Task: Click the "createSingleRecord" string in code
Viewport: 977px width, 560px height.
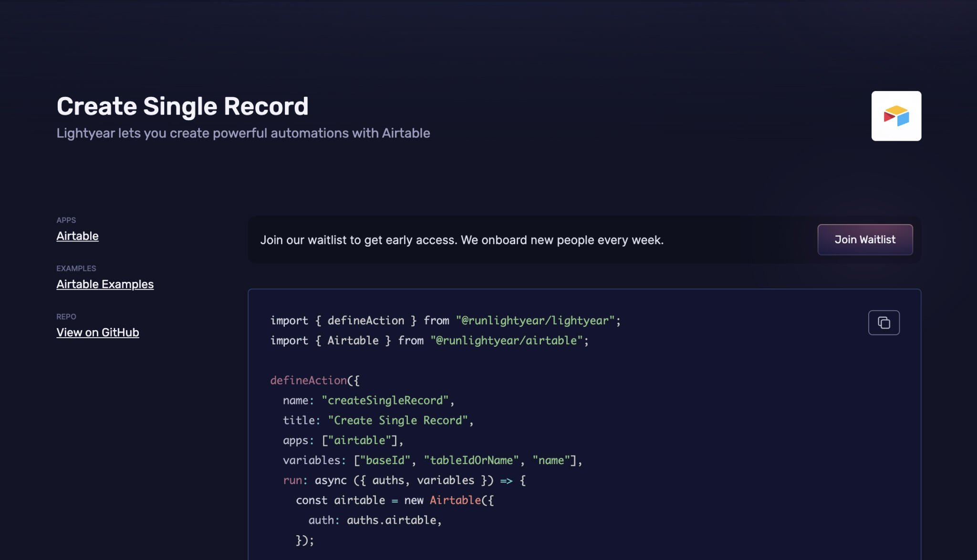Action: pos(385,400)
